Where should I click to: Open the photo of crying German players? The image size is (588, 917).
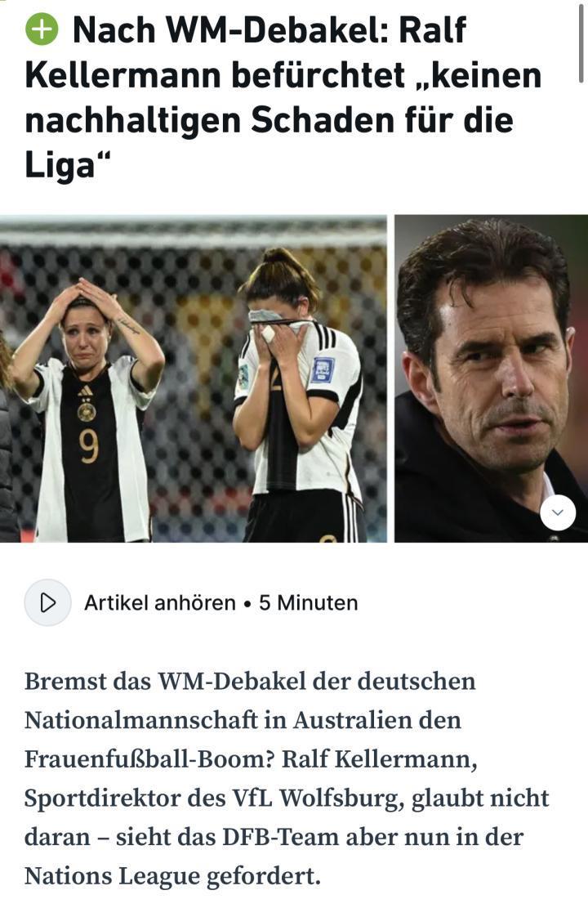[x=194, y=378]
